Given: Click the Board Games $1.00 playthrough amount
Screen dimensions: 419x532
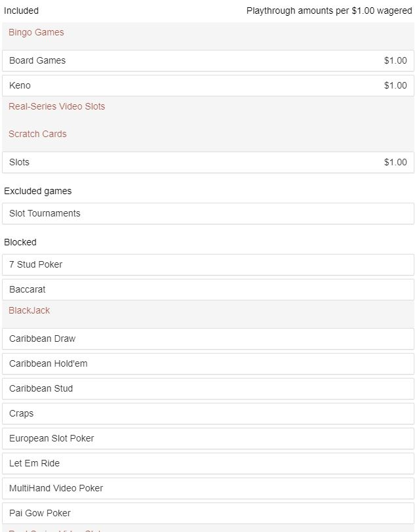Looking at the screenshot, I should click(395, 60).
